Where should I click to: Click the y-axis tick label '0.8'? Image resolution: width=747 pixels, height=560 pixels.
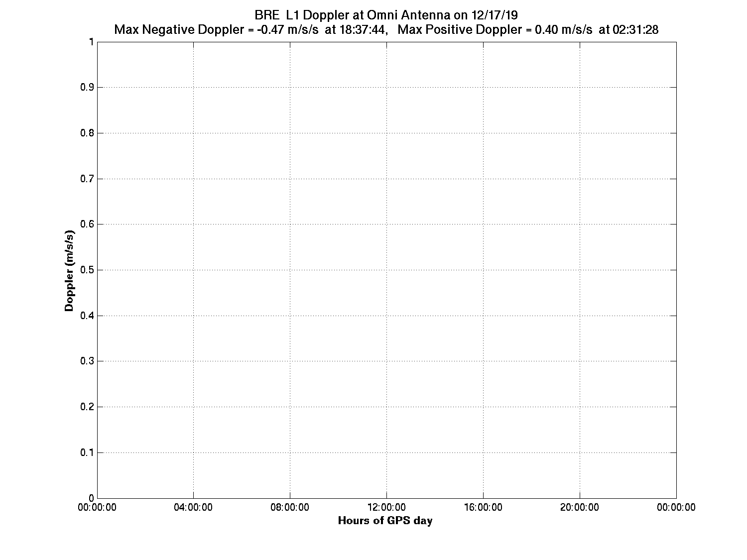pyautogui.click(x=87, y=133)
